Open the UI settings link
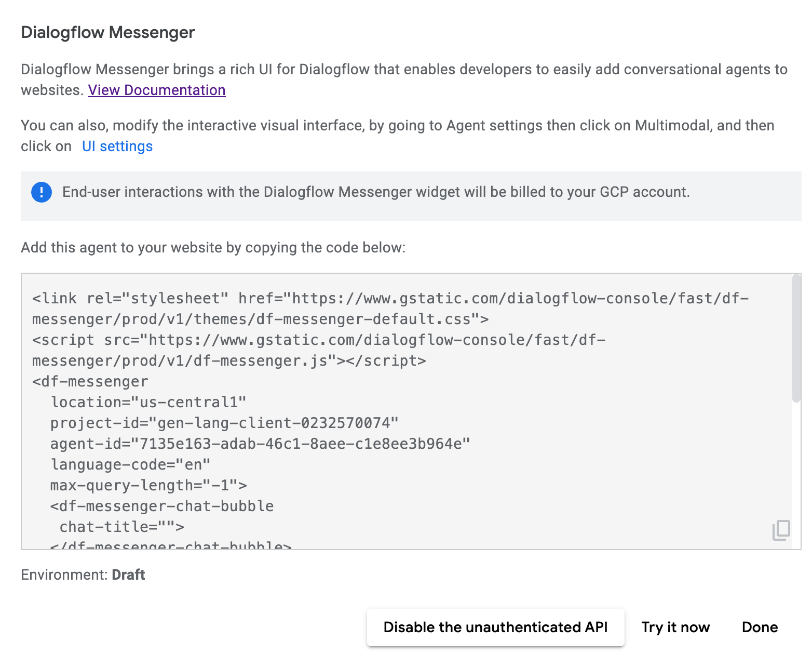Image resolution: width=812 pixels, height=668 pixels. [117, 146]
